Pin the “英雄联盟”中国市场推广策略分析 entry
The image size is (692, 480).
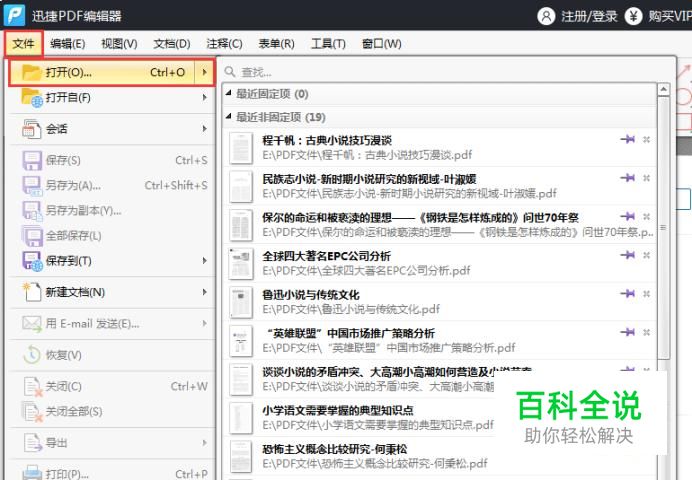[x=628, y=332]
